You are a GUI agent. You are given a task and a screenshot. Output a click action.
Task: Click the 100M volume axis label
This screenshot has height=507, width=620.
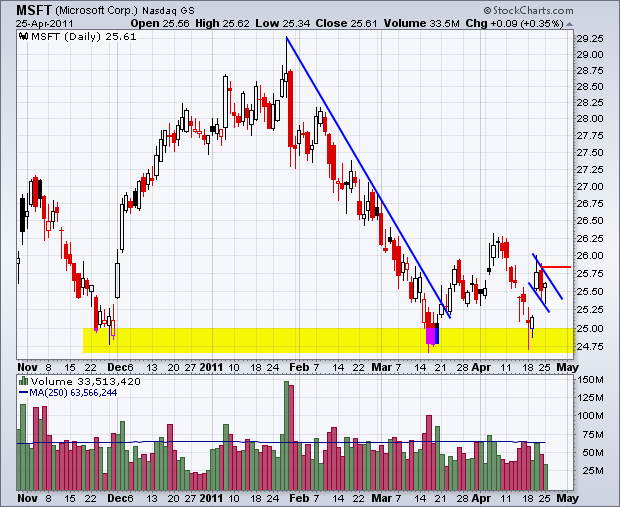tap(591, 416)
